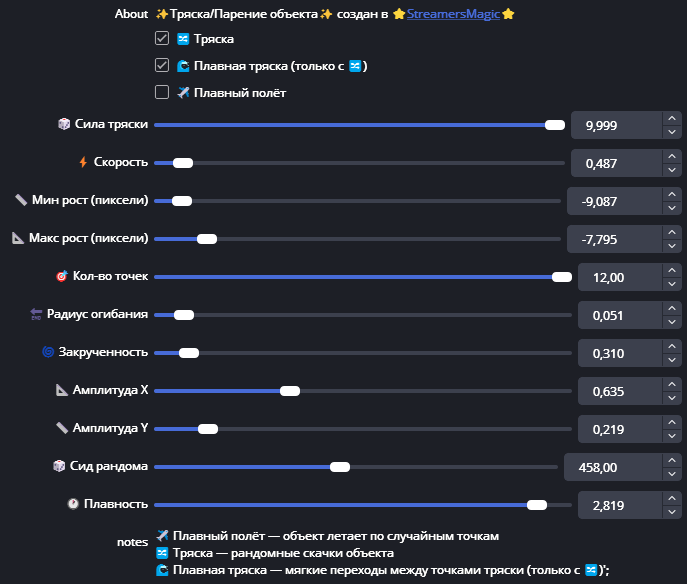Decrease Плавность with the down arrow
687x584 pixels.
click(670, 512)
